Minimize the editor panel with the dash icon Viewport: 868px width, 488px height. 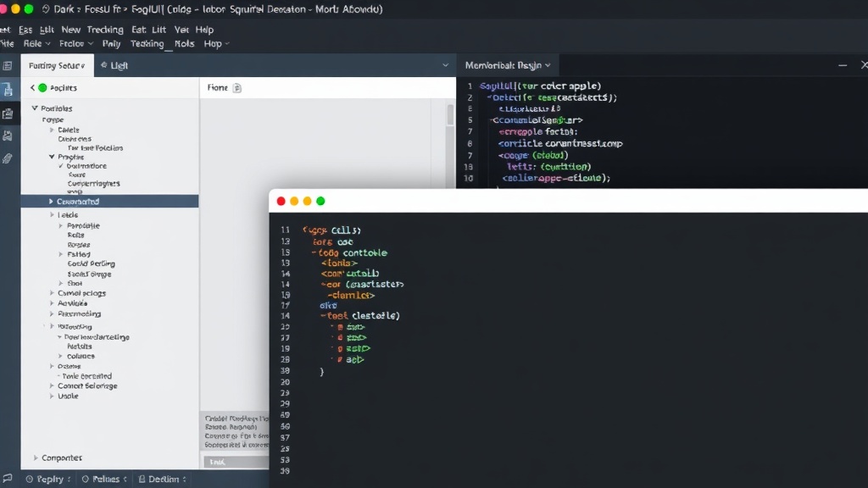843,65
